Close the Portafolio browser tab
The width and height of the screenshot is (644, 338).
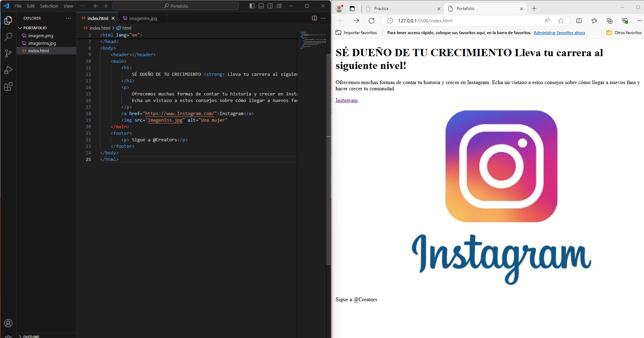(x=521, y=9)
